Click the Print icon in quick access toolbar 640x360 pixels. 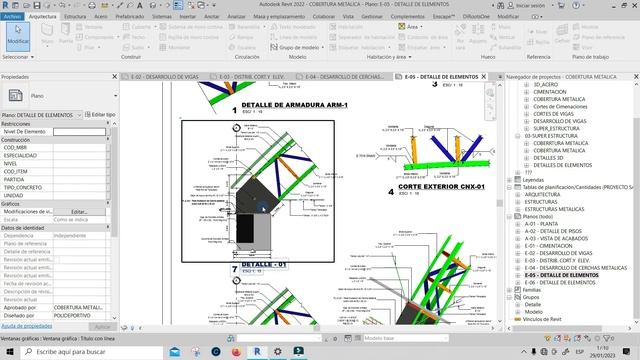(x=92, y=5)
